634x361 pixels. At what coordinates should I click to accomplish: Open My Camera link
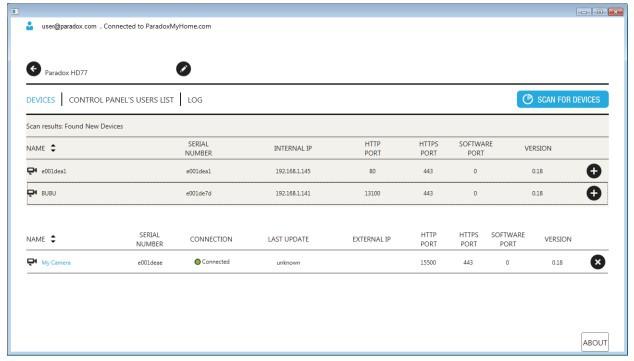56,262
